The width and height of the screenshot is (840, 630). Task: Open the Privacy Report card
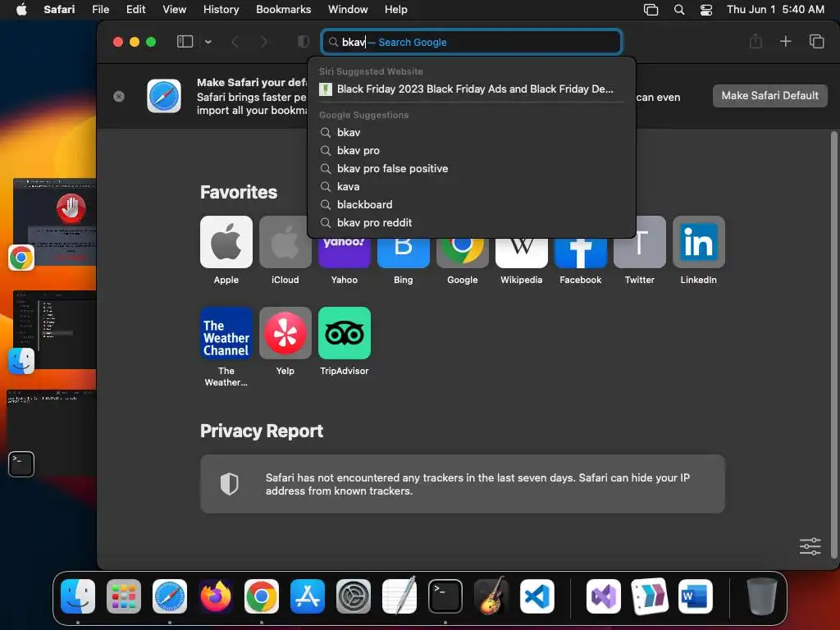(x=463, y=484)
